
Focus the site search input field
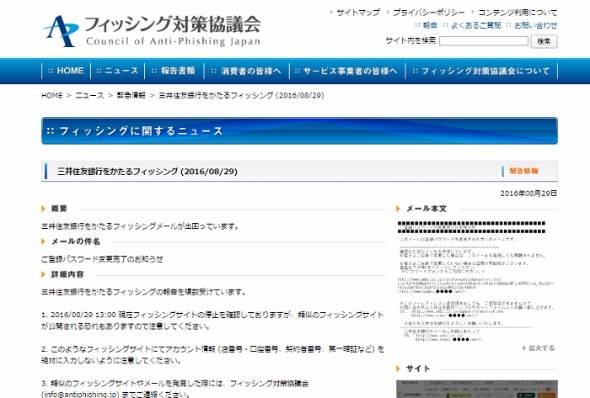[484, 41]
